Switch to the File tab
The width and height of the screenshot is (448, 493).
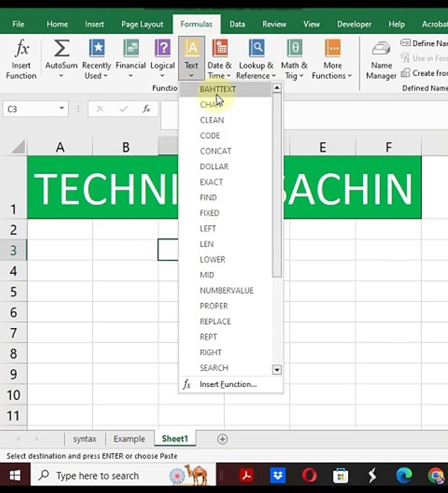[x=18, y=24]
